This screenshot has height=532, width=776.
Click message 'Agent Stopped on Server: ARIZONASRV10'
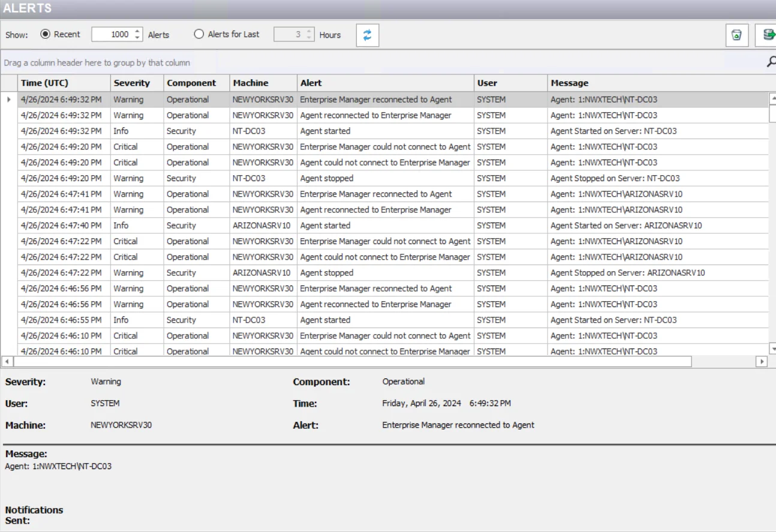[x=628, y=272]
